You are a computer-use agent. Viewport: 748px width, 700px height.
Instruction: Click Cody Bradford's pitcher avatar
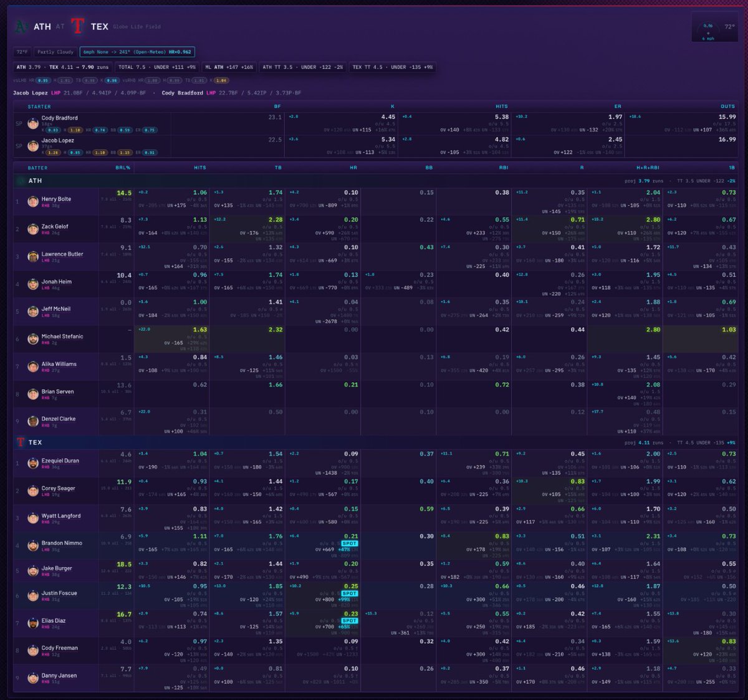(33, 124)
